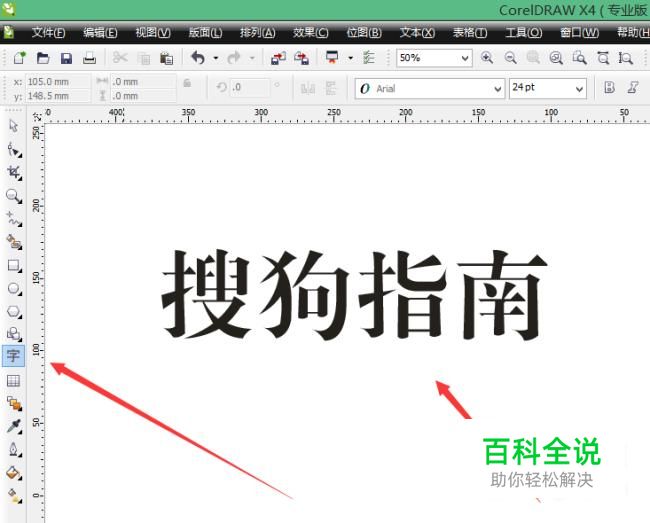Open the 视图(V) menu
650x523 pixels.
[x=153, y=32]
